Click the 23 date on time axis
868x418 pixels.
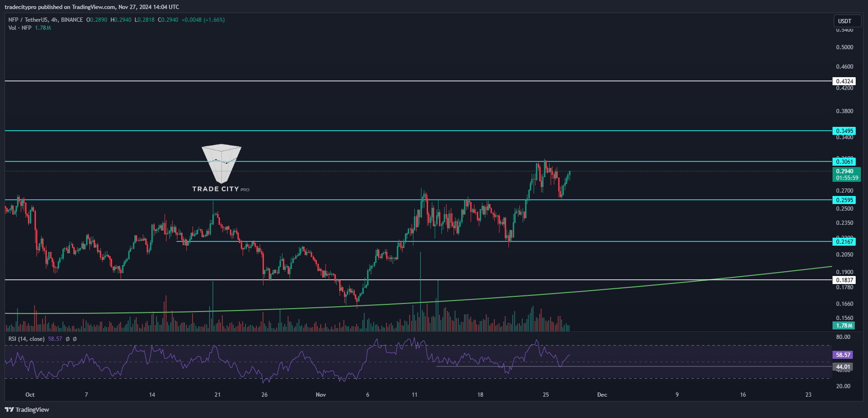(x=808, y=395)
